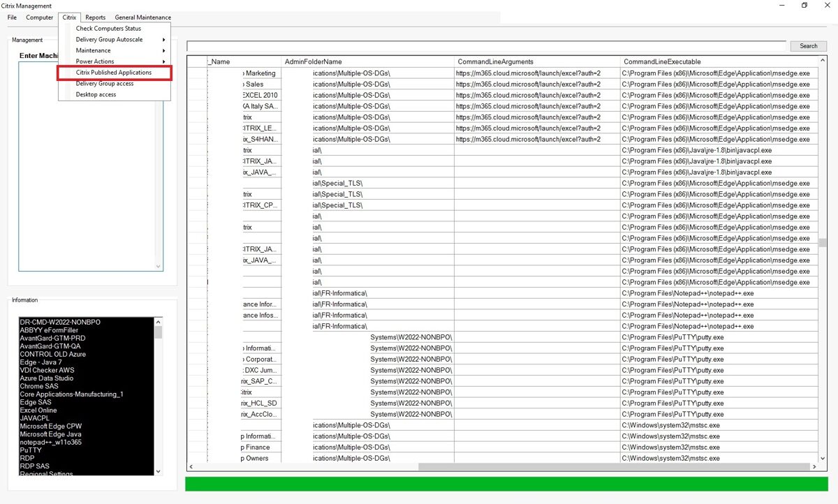Click the ix_S4HAN... name cell
The width and height of the screenshot is (838, 504).
pyautogui.click(x=244, y=140)
